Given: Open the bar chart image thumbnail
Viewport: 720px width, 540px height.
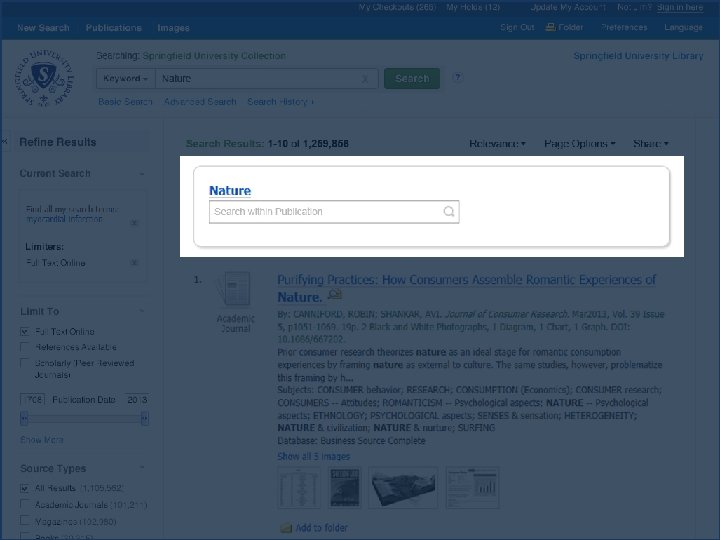Looking at the screenshot, I should click(x=472, y=488).
